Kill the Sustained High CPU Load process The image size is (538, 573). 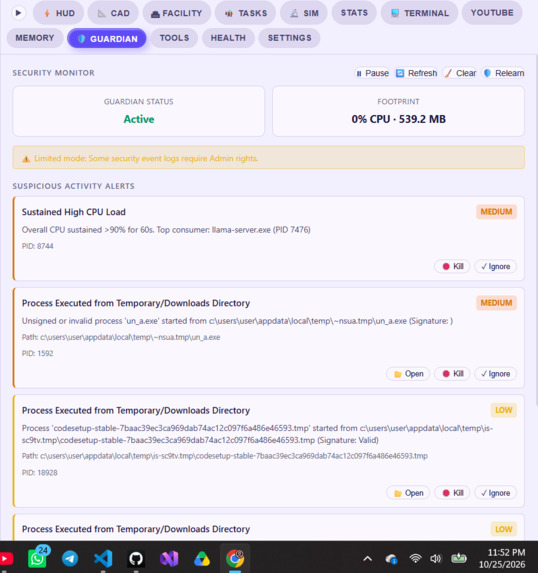[x=452, y=266]
